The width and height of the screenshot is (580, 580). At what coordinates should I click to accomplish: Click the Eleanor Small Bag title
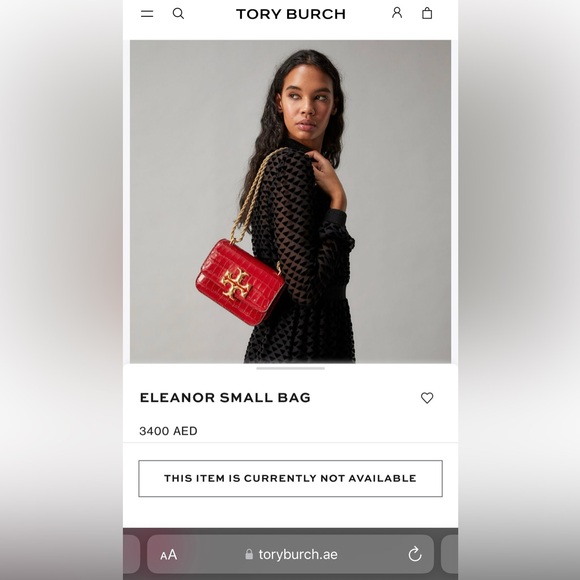225,398
